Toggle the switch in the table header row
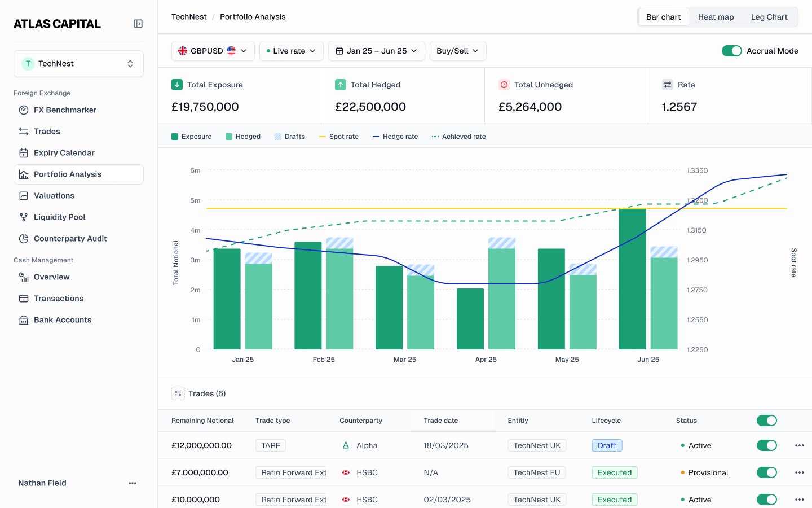Screen dimensions: 812x508 tap(767, 421)
